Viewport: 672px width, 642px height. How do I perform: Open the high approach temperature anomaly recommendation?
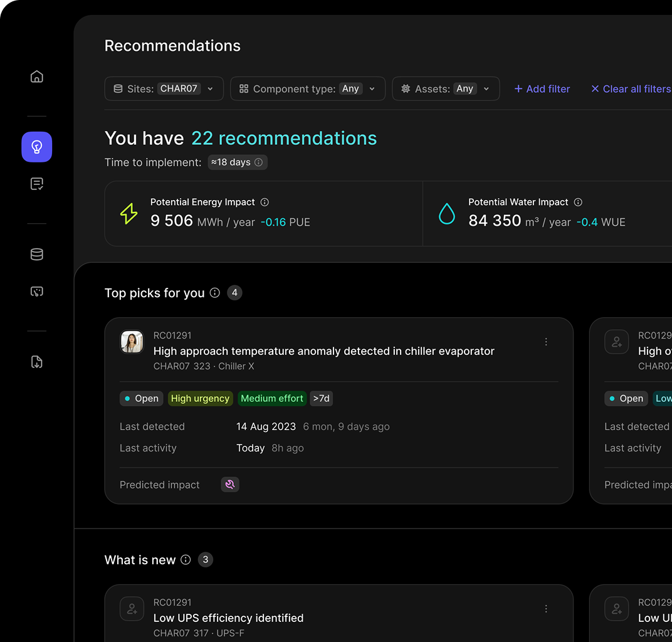[323, 351]
